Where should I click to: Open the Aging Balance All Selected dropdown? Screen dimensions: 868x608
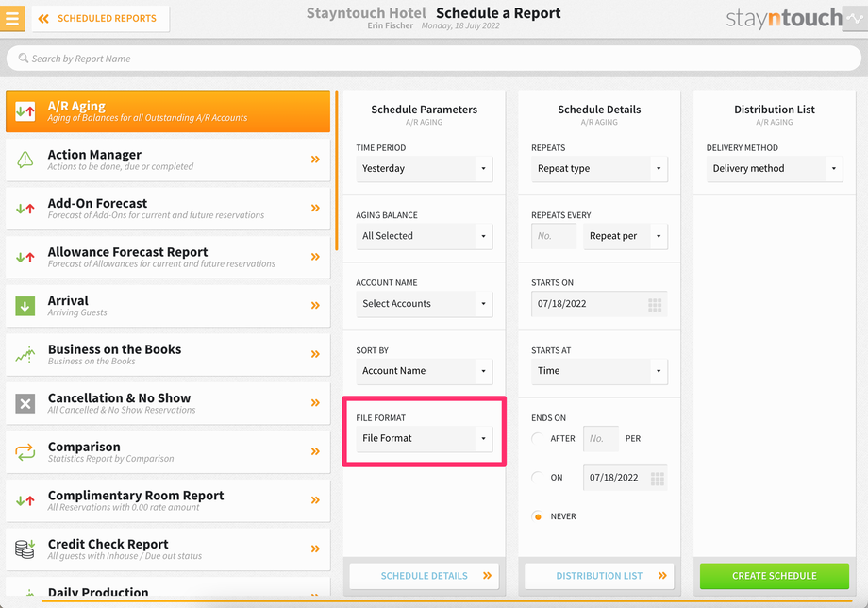tap(424, 236)
